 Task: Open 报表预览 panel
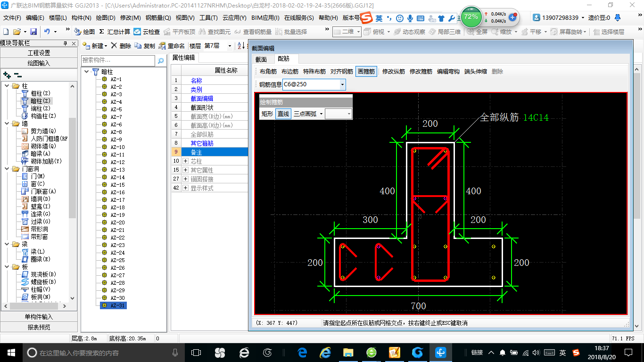tap(39, 327)
